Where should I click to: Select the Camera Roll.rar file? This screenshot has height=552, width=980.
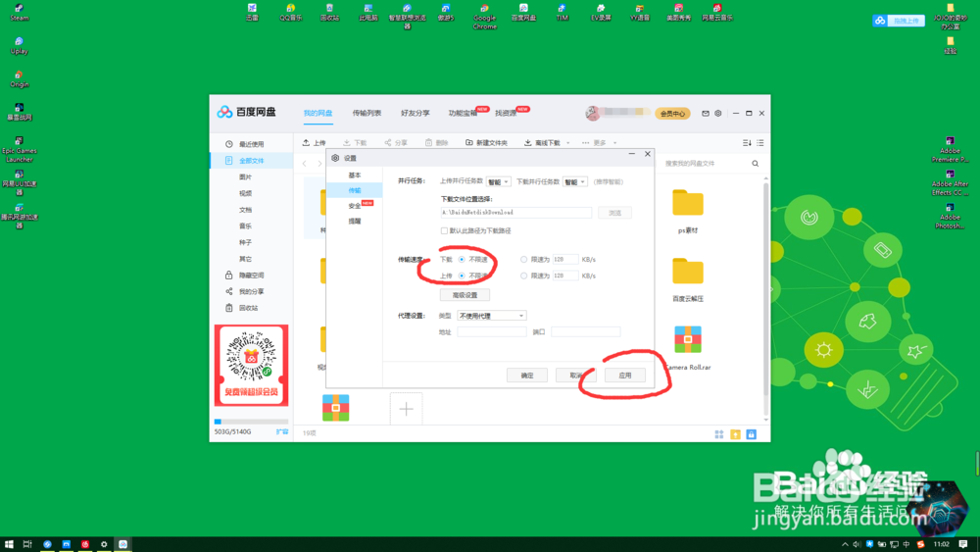[x=688, y=348]
